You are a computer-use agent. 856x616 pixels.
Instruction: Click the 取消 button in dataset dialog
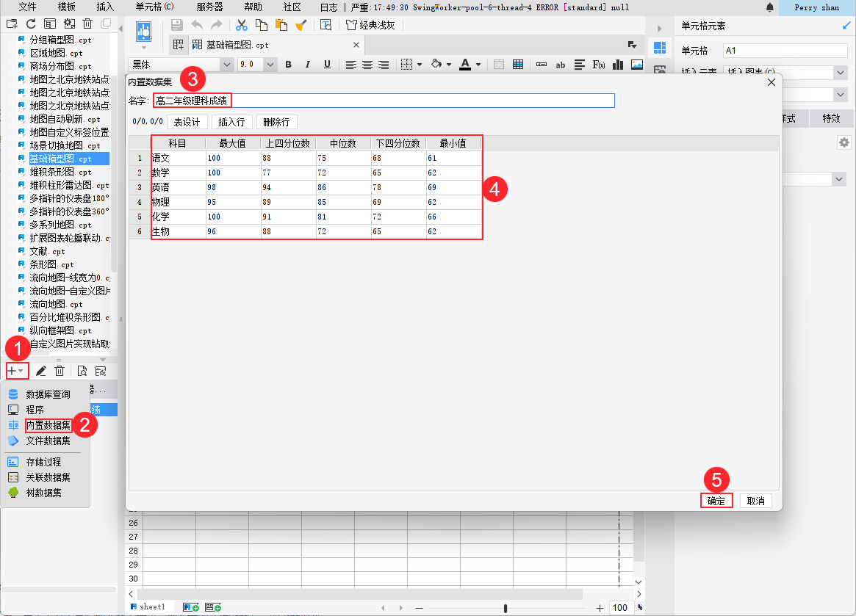[755, 501]
